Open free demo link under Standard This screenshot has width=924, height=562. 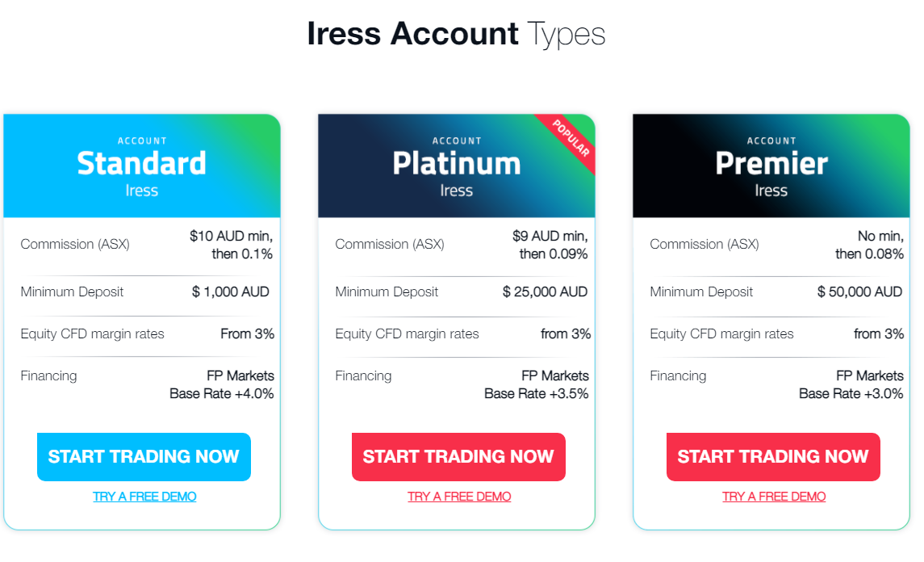point(144,497)
